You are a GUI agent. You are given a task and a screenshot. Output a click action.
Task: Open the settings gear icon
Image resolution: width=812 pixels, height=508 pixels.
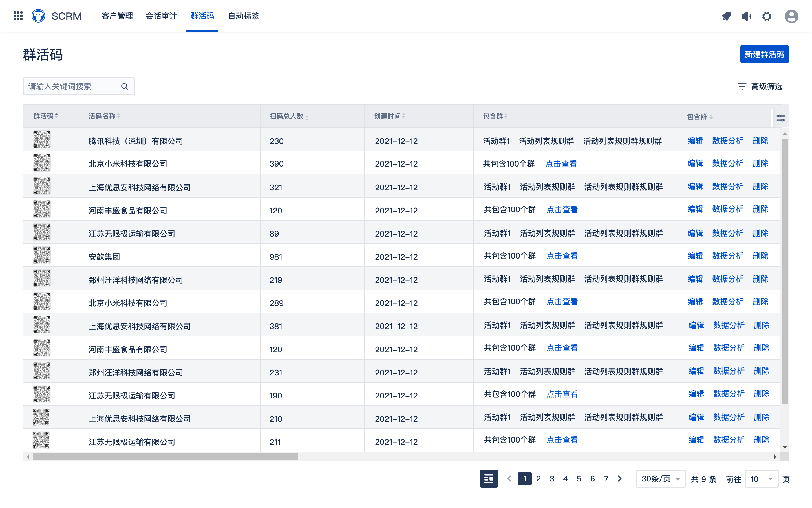pyautogui.click(x=767, y=16)
